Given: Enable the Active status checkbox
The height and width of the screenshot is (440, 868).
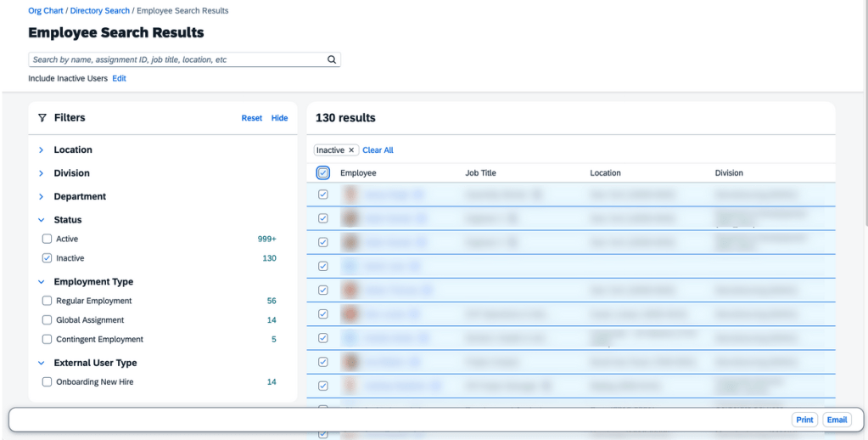Looking at the screenshot, I should [x=48, y=240].
